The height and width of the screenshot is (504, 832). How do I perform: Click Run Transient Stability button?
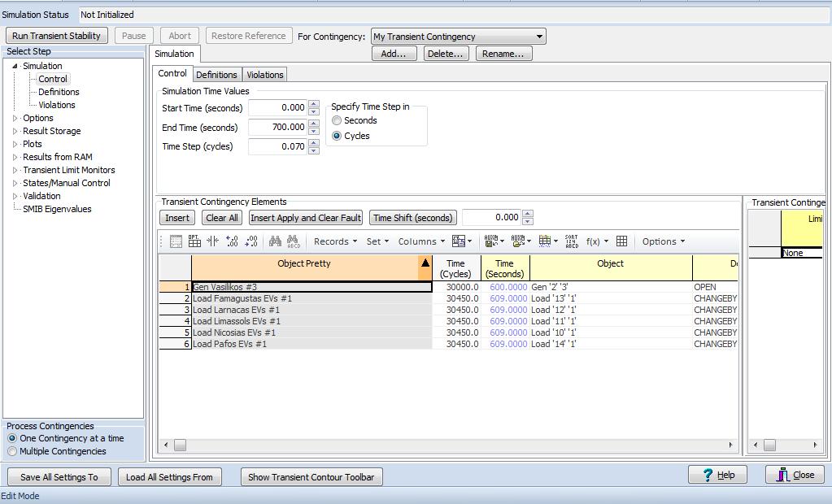click(56, 36)
